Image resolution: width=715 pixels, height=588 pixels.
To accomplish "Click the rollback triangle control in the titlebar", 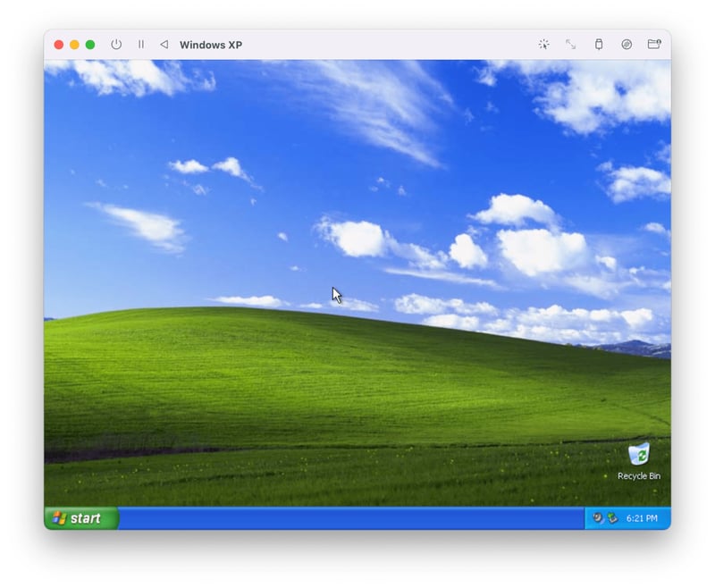I will [x=163, y=45].
